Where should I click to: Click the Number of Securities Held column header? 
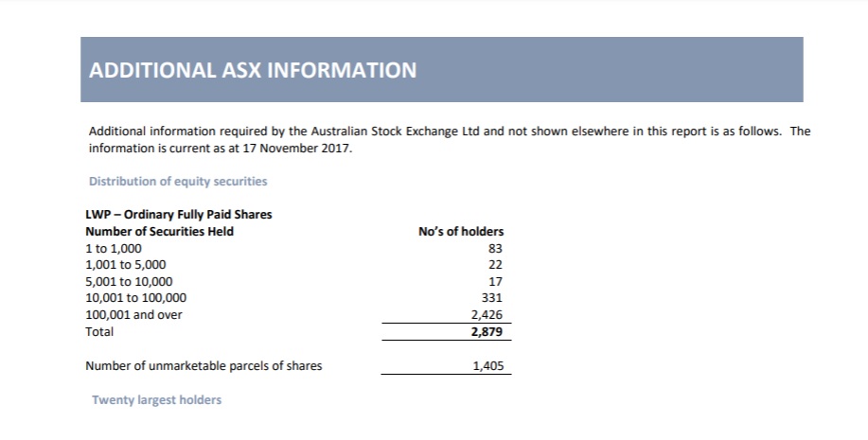pos(159,231)
